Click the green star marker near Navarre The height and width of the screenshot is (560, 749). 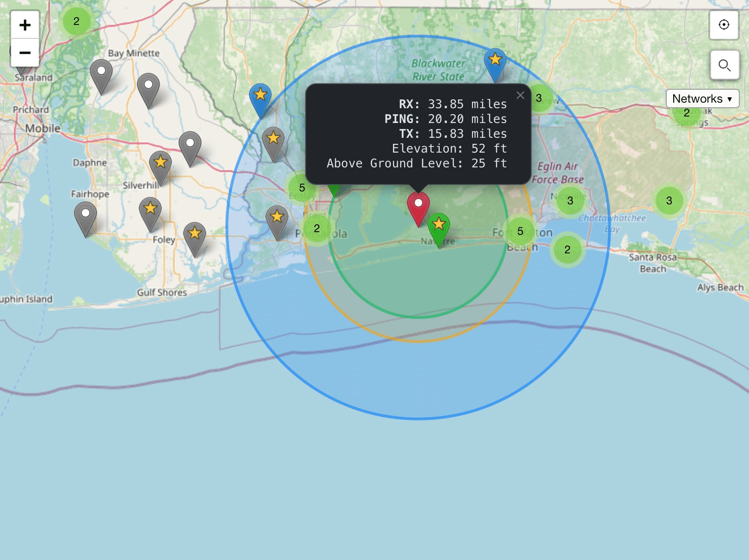coord(439,226)
